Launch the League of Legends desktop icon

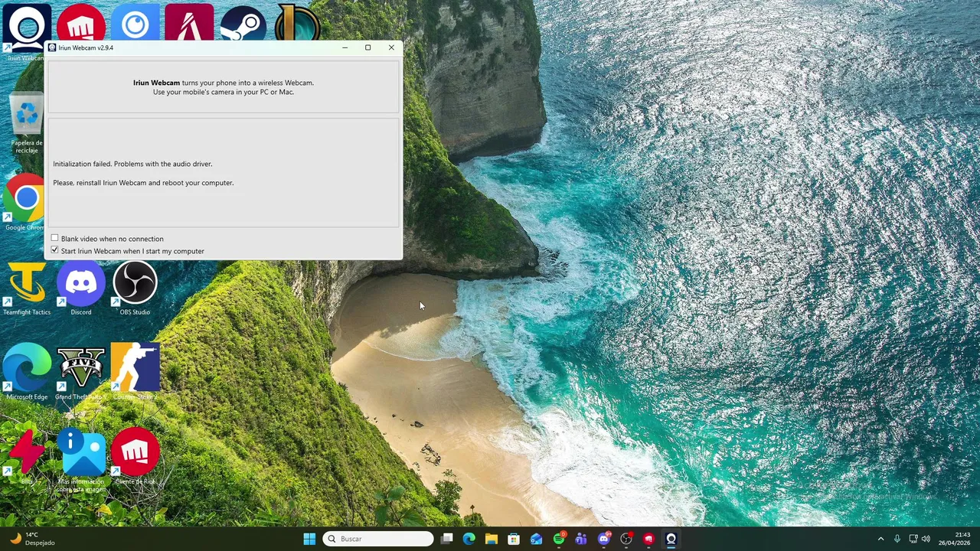tap(297, 23)
